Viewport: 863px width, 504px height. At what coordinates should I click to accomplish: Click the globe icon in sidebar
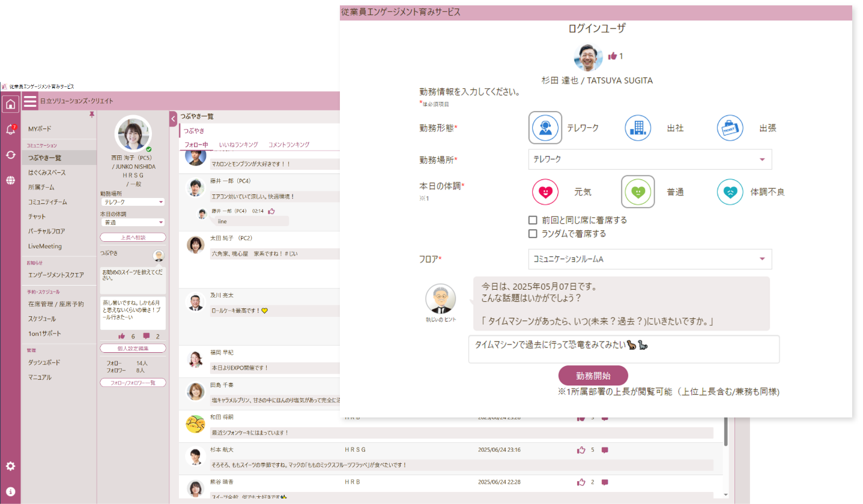coord(10,180)
